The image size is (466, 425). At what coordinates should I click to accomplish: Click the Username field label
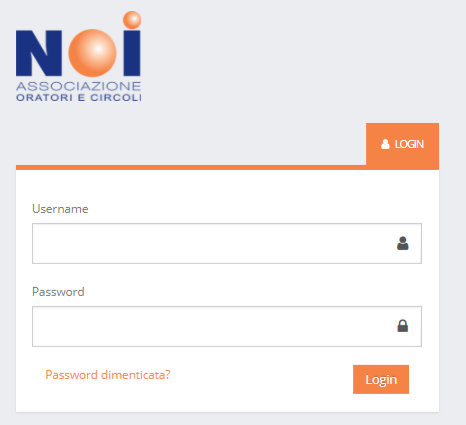tap(60, 209)
